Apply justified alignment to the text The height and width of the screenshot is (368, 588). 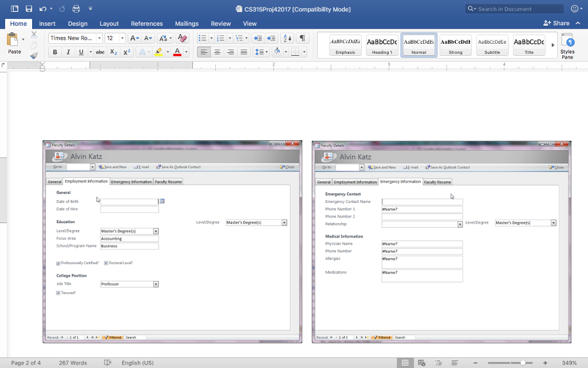pos(242,51)
